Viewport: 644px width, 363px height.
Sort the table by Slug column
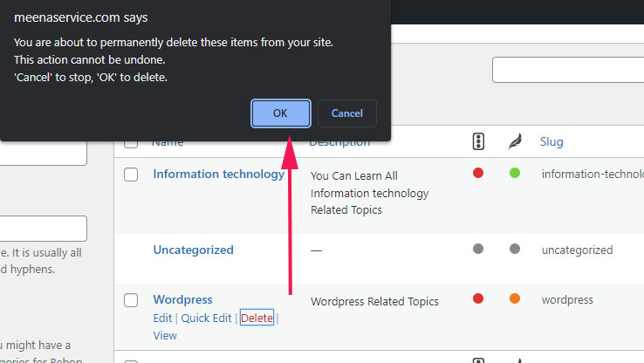coord(552,141)
